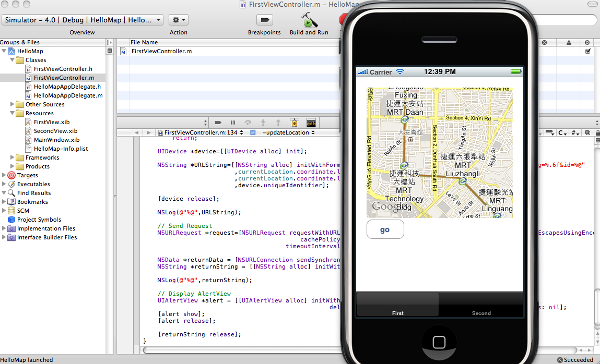Click the Step Out up-arrow icon
Screen dimensions: 600x364
tap(278, 123)
